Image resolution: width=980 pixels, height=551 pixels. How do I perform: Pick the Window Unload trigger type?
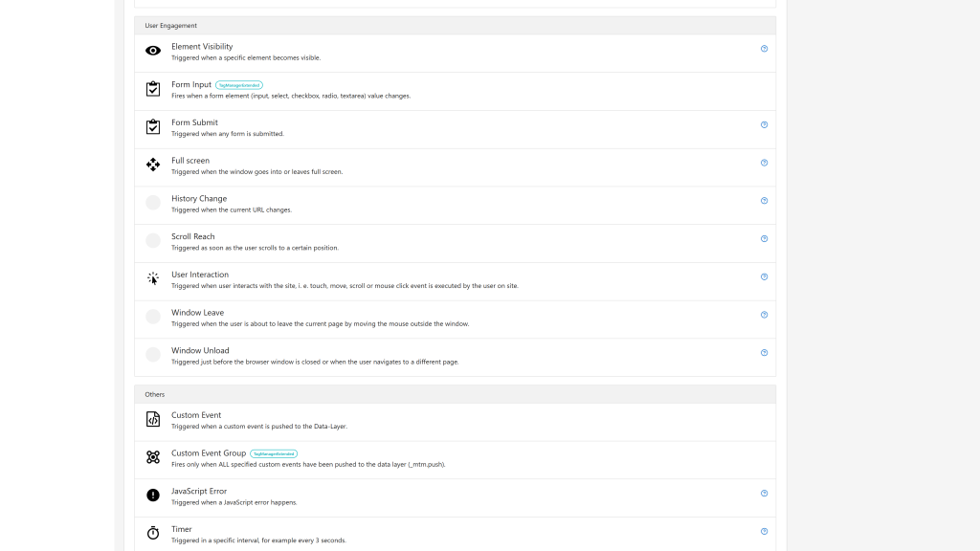coord(455,358)
